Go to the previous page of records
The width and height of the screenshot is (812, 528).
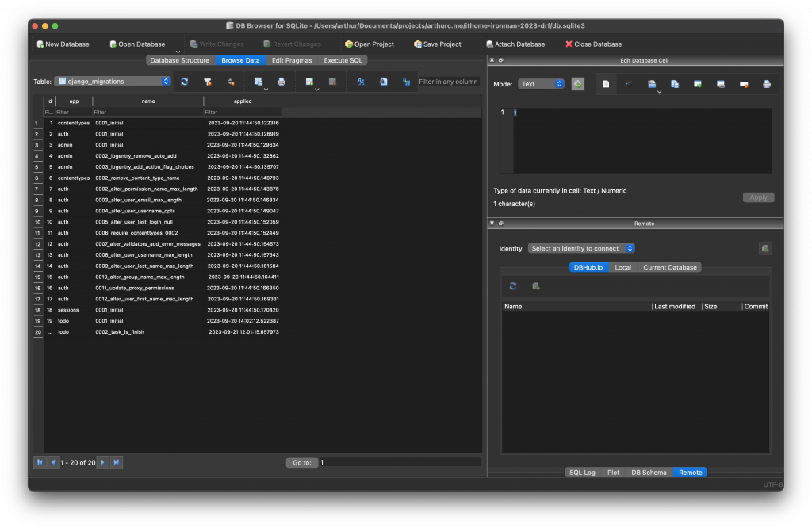pyautogui.click(x=53, y=462)
